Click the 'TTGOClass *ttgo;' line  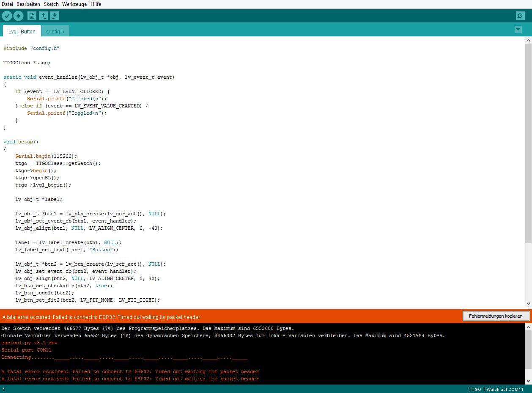[27, 63]
